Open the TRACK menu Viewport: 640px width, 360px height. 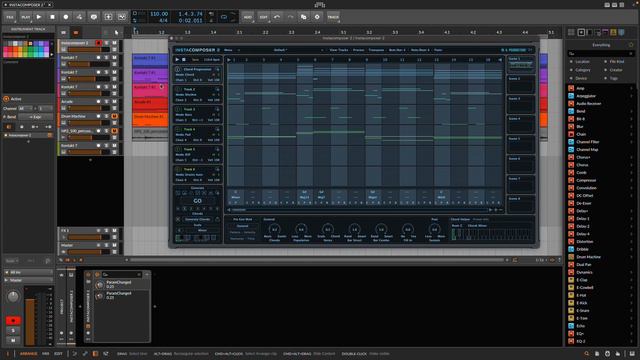tap(333, 17)
